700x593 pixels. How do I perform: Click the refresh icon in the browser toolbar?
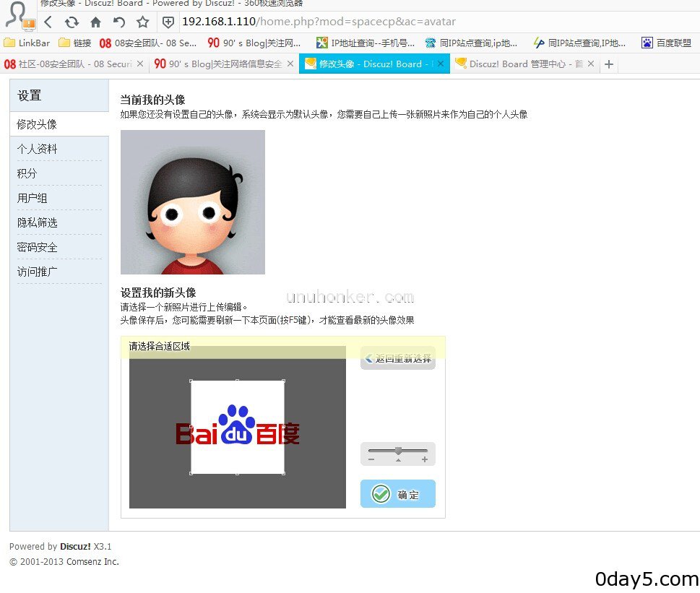(x=71, y=22)
